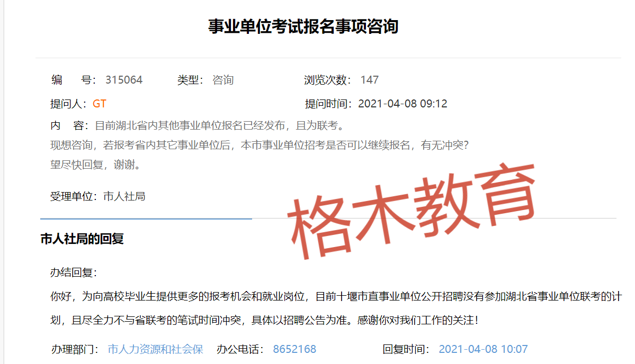
Task: Click the 提问时间 label
Action: tap(328, 104)
